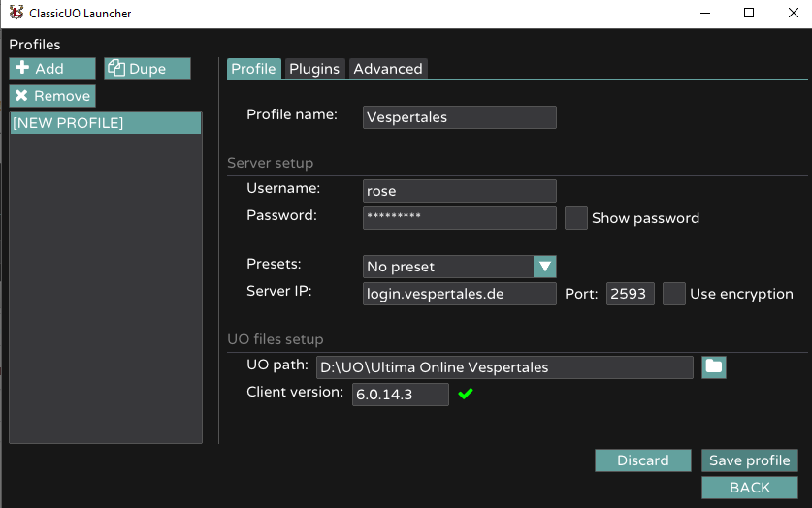Discard the profile changes
This screenshot has height=508, width=812.
pos(642,460)
